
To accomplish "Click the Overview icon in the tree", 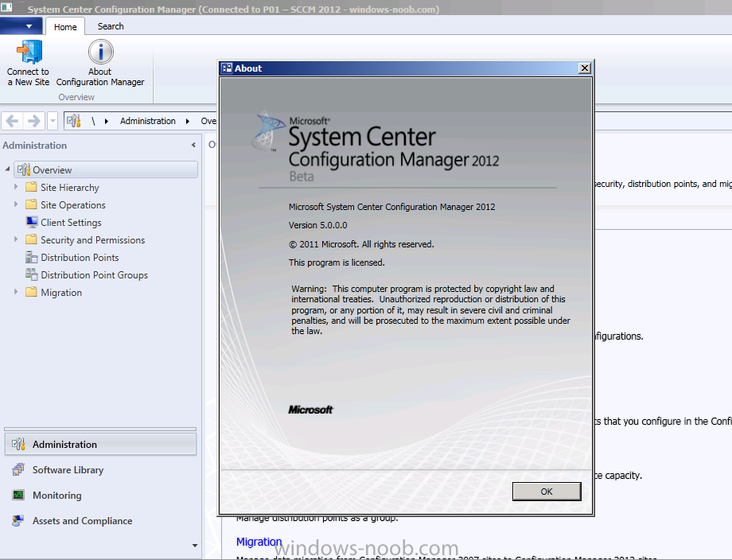I will coord(24,169).
